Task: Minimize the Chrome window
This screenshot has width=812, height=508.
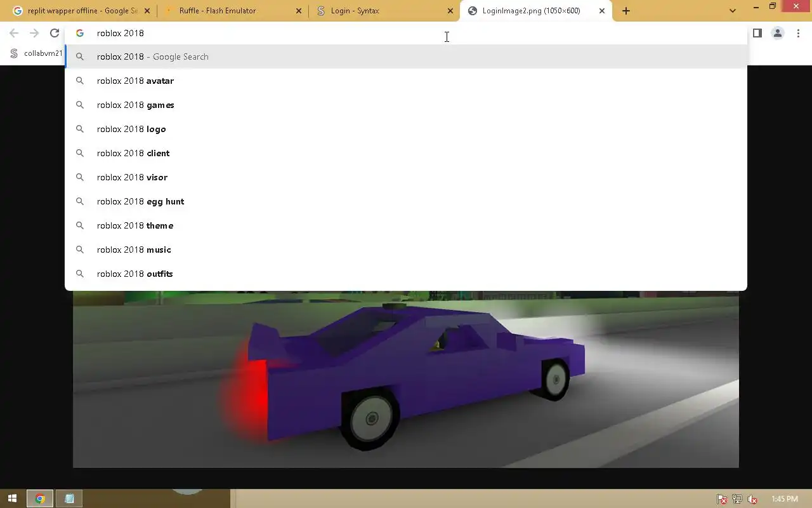Action: tap(756, 6)
